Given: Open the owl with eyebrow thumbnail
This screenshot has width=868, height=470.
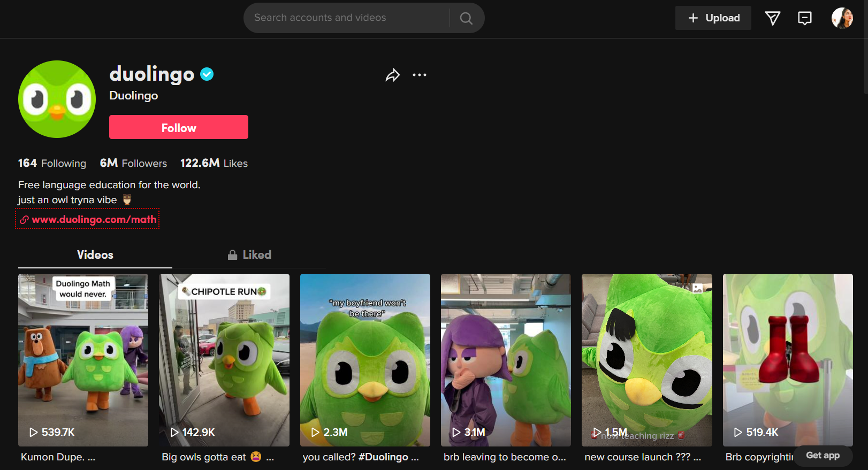Looking at the screenshot, I should 647,360.
